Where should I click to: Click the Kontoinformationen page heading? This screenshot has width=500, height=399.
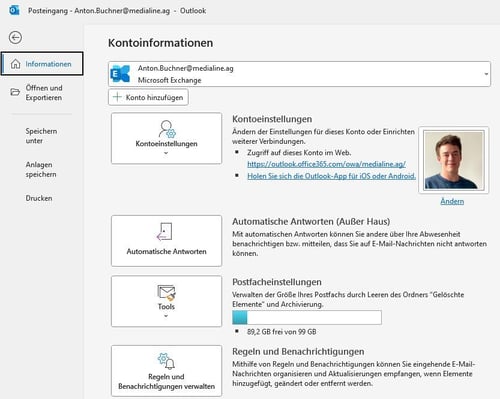coord(160,43)
